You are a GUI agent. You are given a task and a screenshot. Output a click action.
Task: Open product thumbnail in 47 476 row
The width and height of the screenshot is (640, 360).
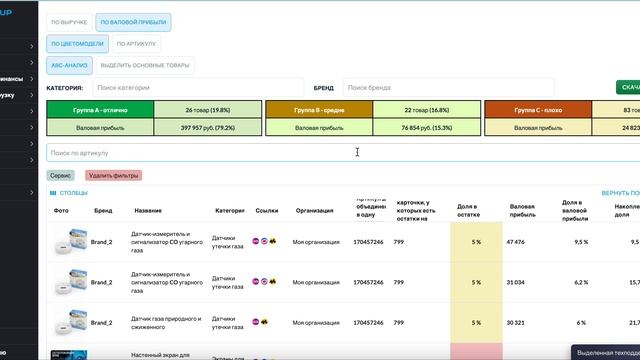click(x=71, y=241)
